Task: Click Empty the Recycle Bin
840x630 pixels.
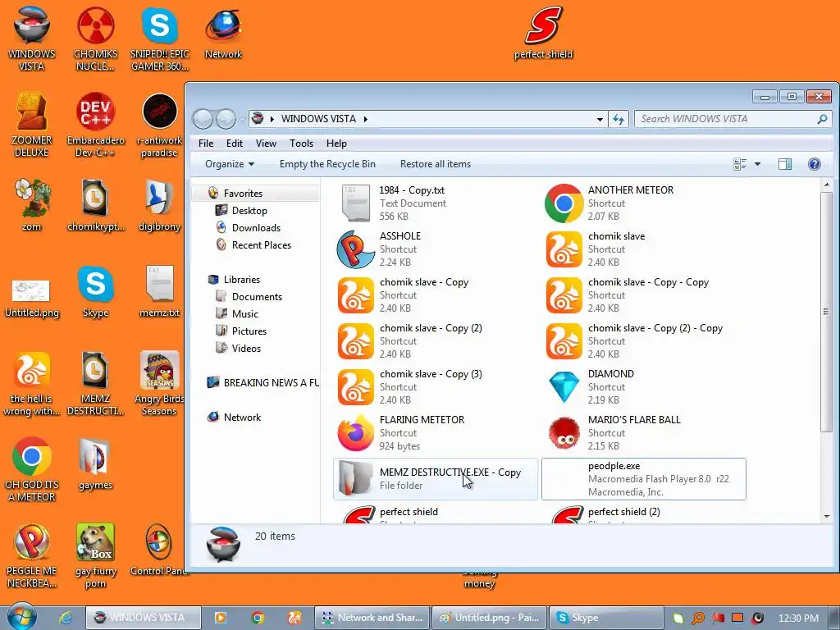Action: pos(327,164)
